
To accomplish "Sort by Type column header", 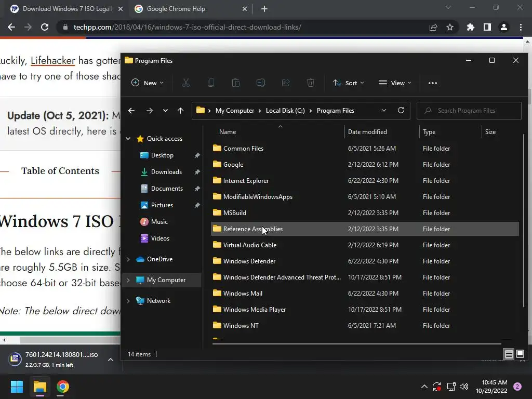I will pos(429,131).
